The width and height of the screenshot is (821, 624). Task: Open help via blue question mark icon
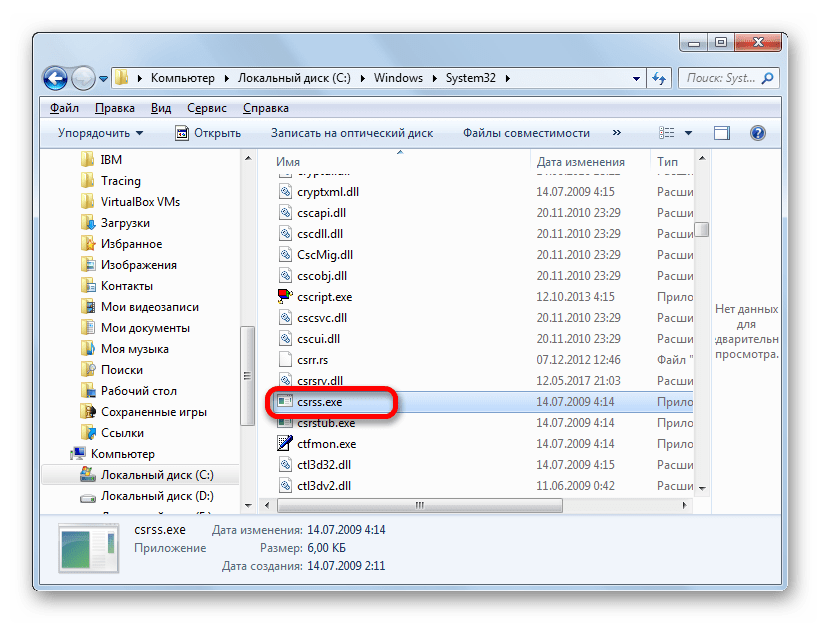click(758, 133)
